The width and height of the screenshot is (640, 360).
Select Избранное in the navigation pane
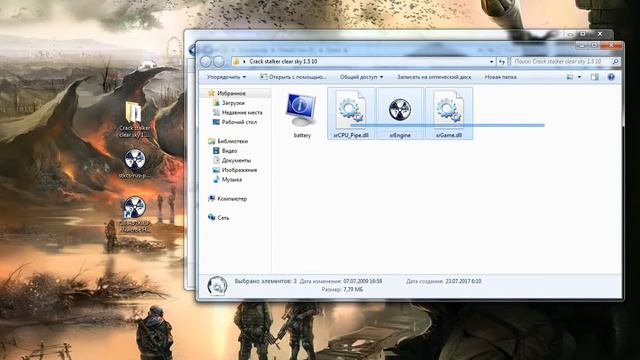click(x=231, y=93)
